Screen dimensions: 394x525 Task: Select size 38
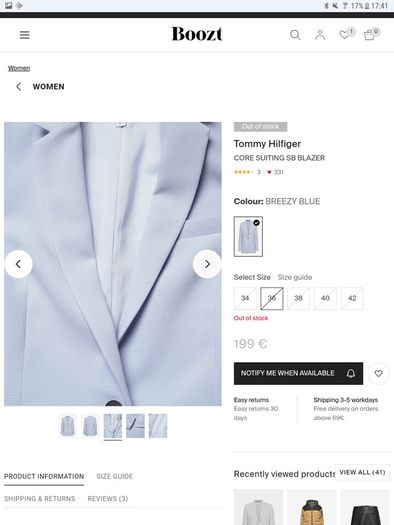coord(298,298)
